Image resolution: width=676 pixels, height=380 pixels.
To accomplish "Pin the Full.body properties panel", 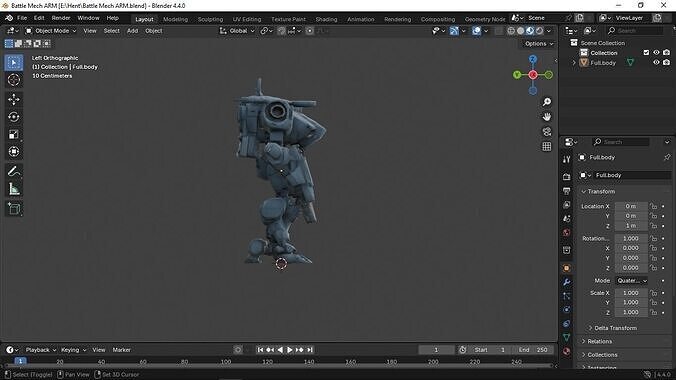I will (667, 157).
